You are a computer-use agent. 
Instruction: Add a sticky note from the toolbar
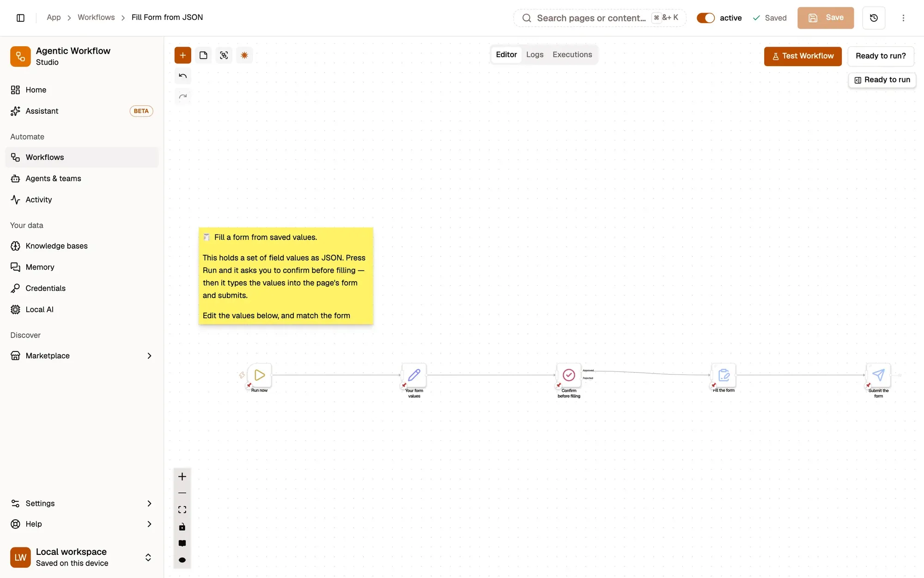(x=203, y=55)
